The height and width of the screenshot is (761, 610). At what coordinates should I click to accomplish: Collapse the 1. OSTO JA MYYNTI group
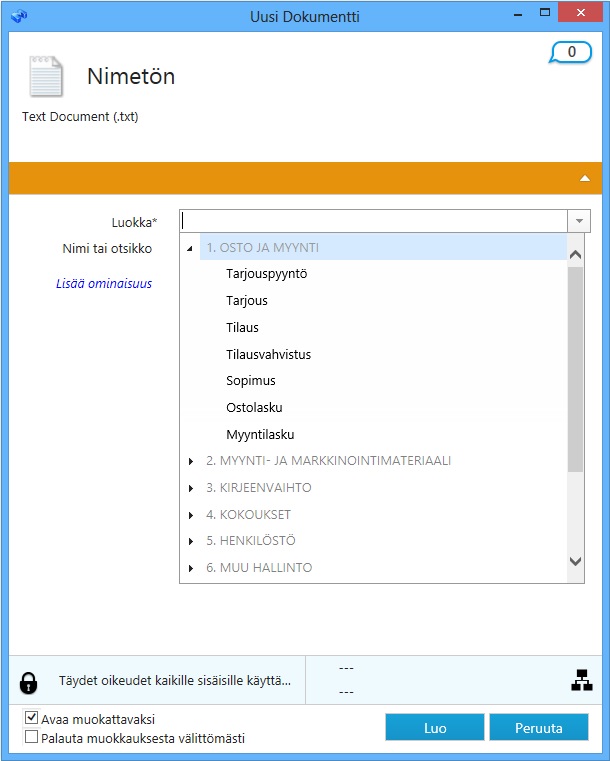(x=190, y=248)
